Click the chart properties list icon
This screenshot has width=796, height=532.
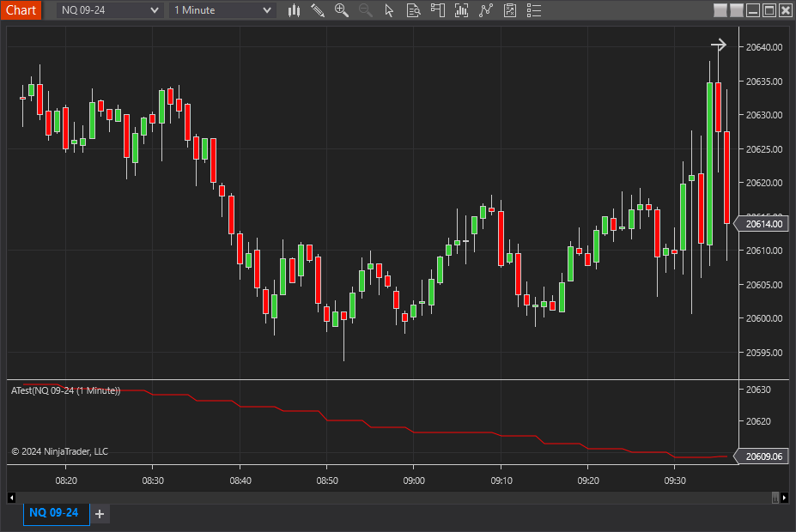click(x=534, y=10)
